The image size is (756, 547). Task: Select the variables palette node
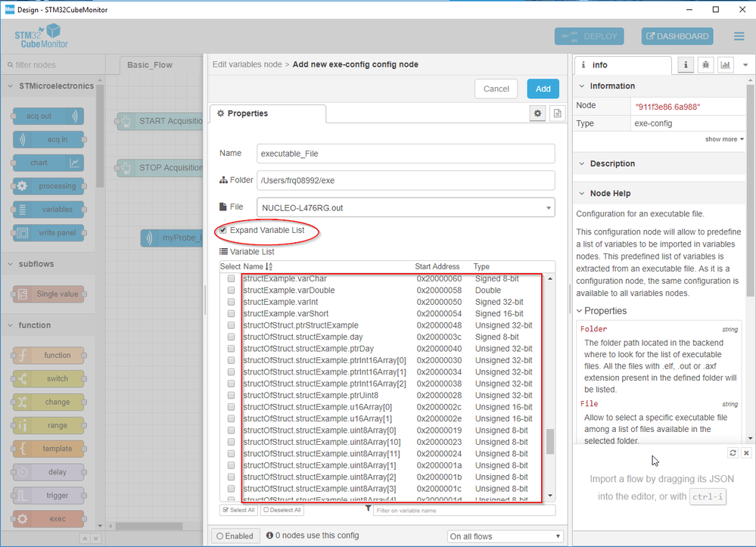pyautogui.click(x=48, y=210)
